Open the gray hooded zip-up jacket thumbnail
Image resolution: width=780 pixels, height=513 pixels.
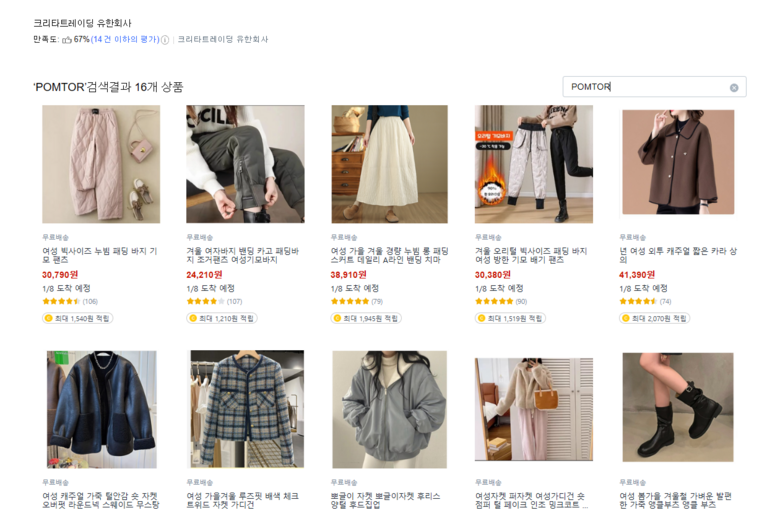[x=389, y=408]
